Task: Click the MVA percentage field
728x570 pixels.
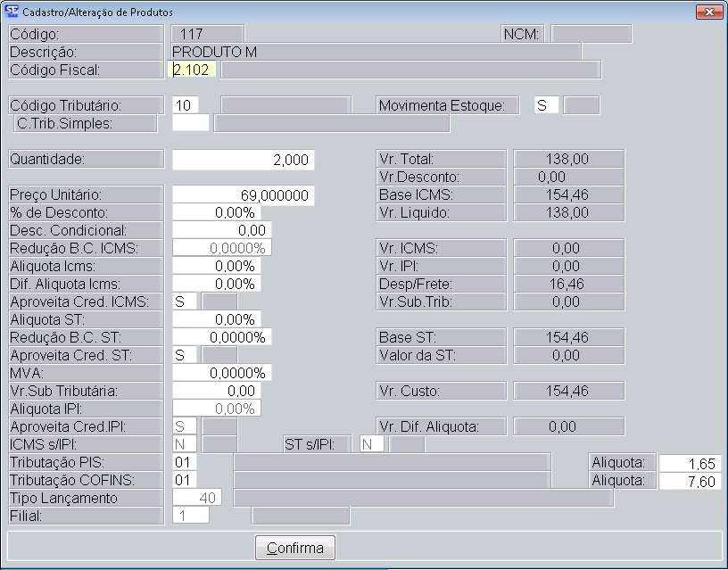Action: click(x=221, y=373)
